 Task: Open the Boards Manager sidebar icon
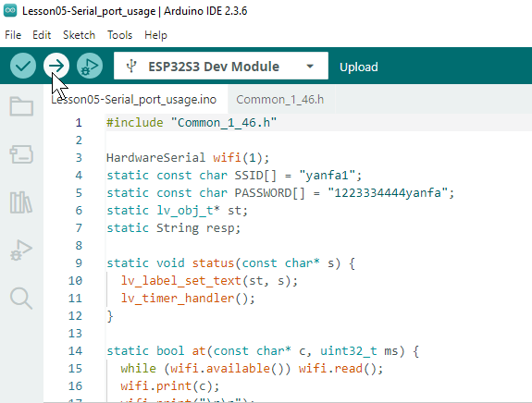click(21, 154)
